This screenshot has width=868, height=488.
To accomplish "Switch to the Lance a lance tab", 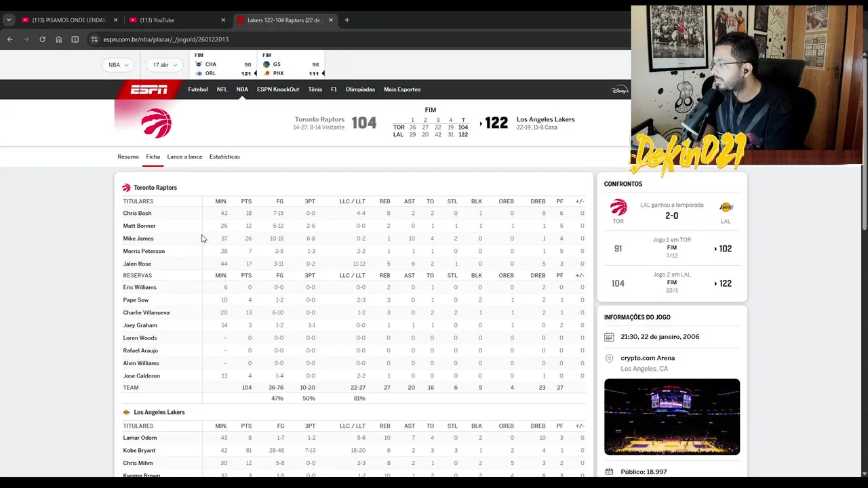I will [184, 157].
